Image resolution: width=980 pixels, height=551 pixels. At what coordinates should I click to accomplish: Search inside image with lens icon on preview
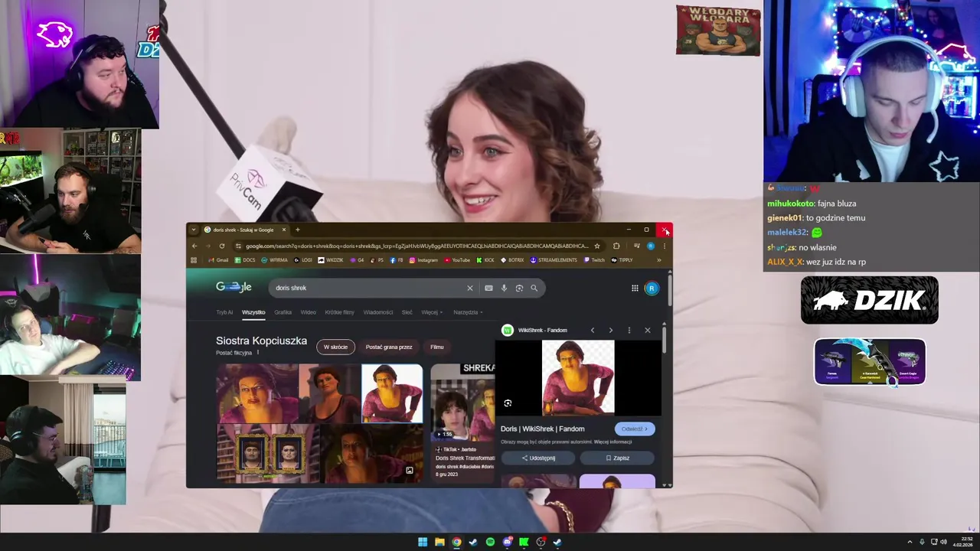tap(508, 403)
